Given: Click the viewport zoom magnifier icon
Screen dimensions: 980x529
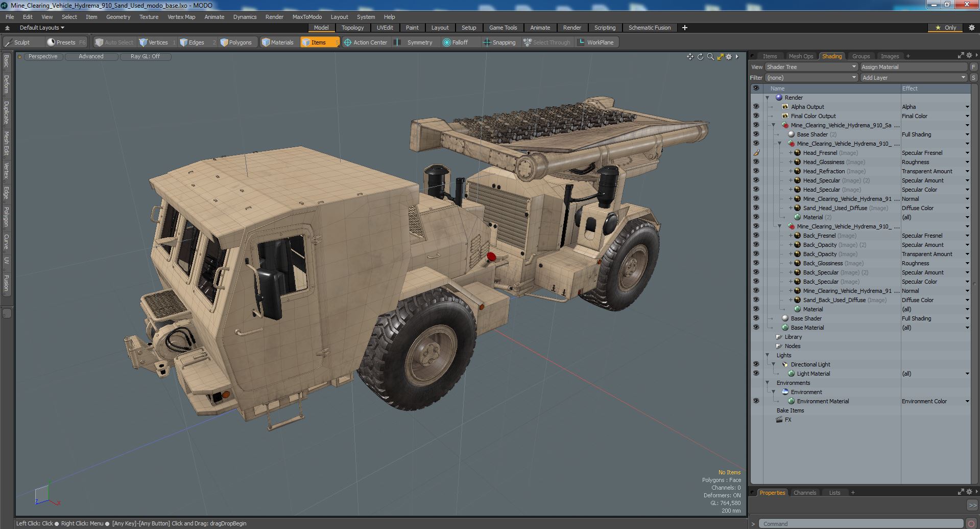Looking at the screenshot, I should (x=710, y=57).
